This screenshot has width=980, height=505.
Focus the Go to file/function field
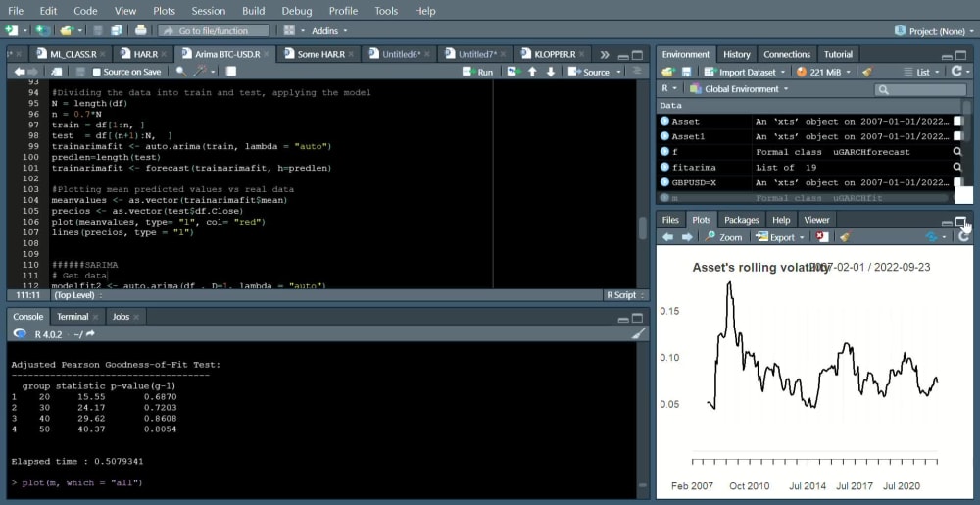point(214,30)
